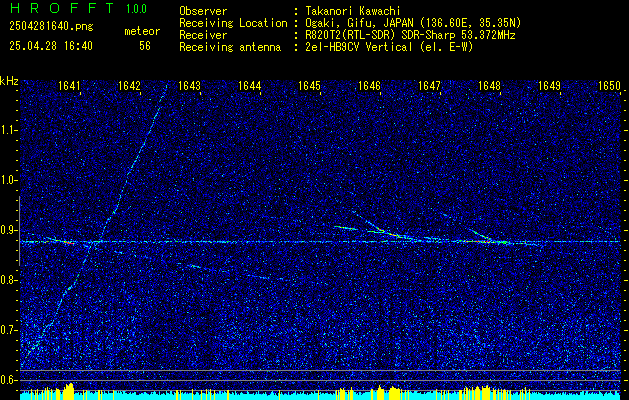Click the 1643 time axis label
Image resolution: width=629 pixels, height=400 pixels.
point(189,86)
